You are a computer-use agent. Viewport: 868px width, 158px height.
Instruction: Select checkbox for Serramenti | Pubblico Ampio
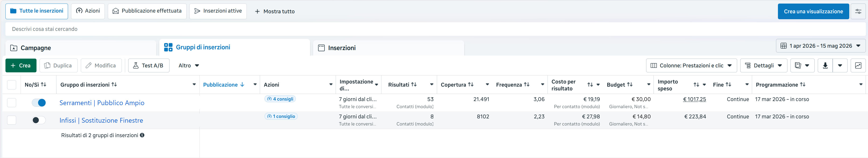12,103
